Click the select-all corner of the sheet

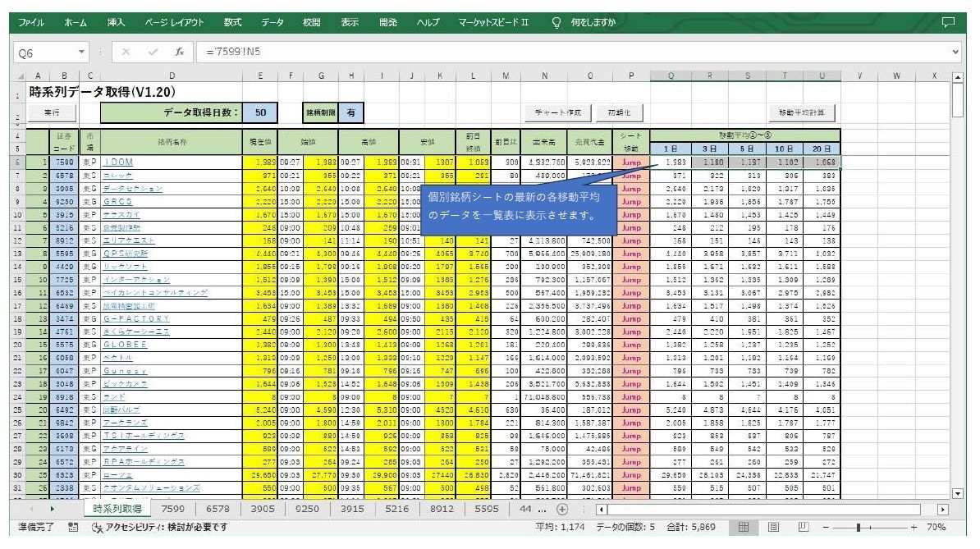point(20,76)
